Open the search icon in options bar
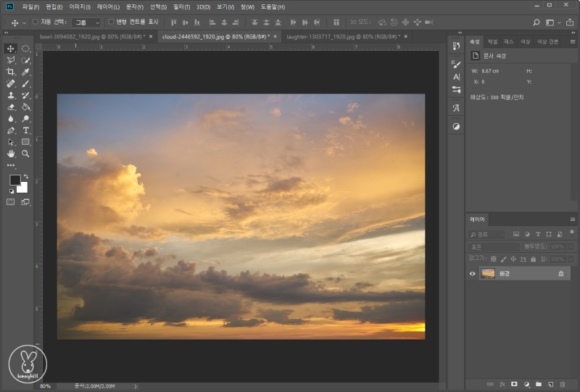 [536, 22]
